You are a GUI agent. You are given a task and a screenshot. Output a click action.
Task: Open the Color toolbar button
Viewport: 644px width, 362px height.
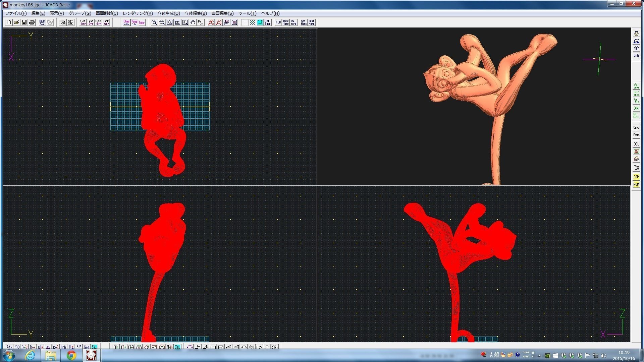(x=142, y=22)
